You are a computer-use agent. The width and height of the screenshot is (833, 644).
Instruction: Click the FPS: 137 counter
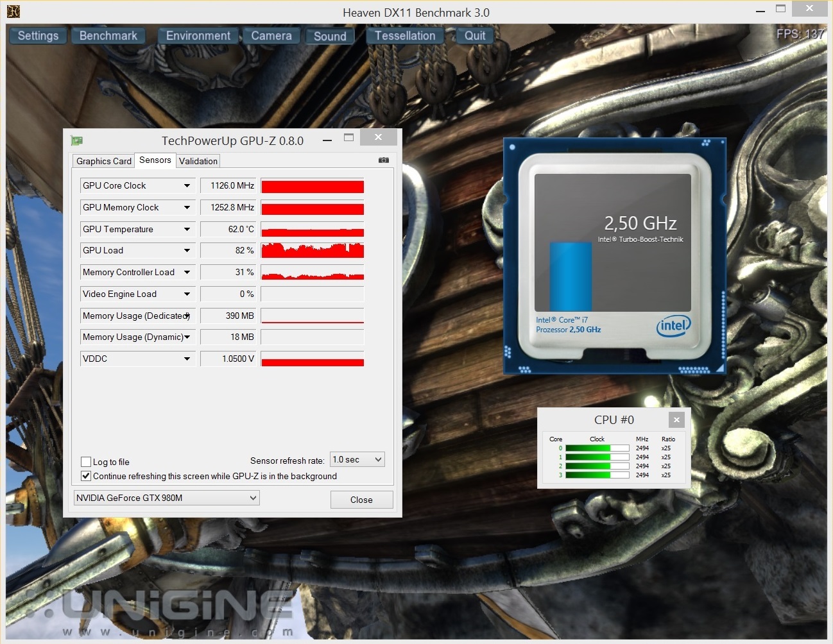(800, 34)
